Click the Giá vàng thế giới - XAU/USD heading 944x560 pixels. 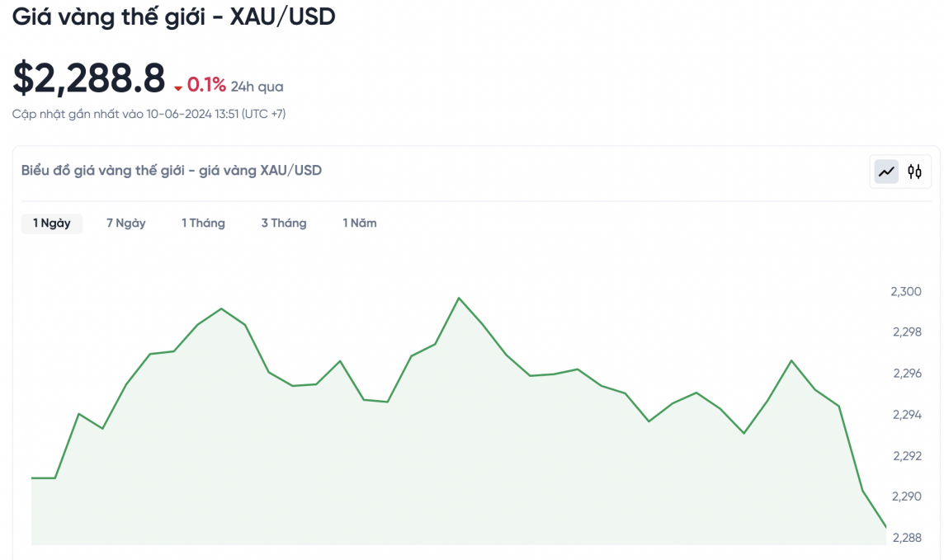[x=173, y=16]
